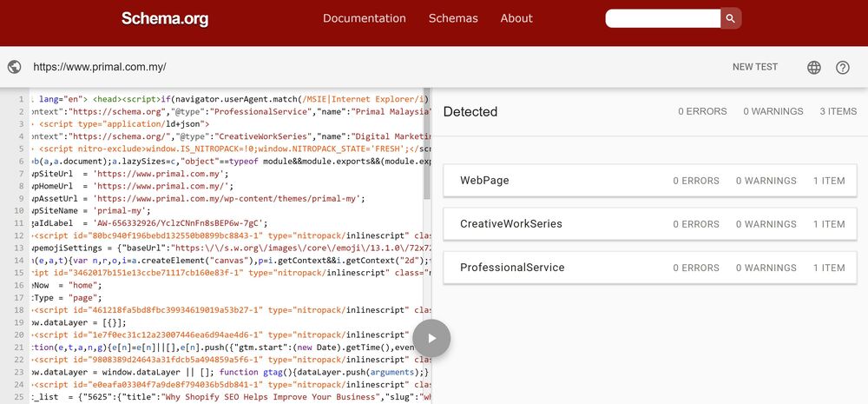
Task: Click 1 ITEM count in WebPage row
Action: [x=829, y=181]
